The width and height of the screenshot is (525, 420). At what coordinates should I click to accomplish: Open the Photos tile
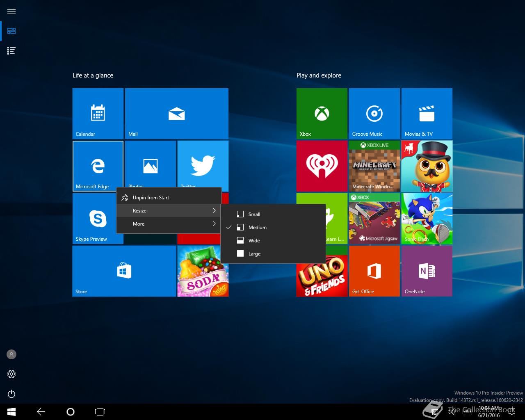tap(151, 164)
